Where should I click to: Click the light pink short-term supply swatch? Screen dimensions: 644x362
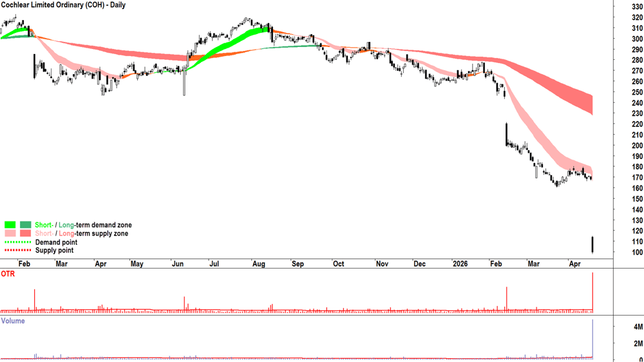click(x=10, y=233)
